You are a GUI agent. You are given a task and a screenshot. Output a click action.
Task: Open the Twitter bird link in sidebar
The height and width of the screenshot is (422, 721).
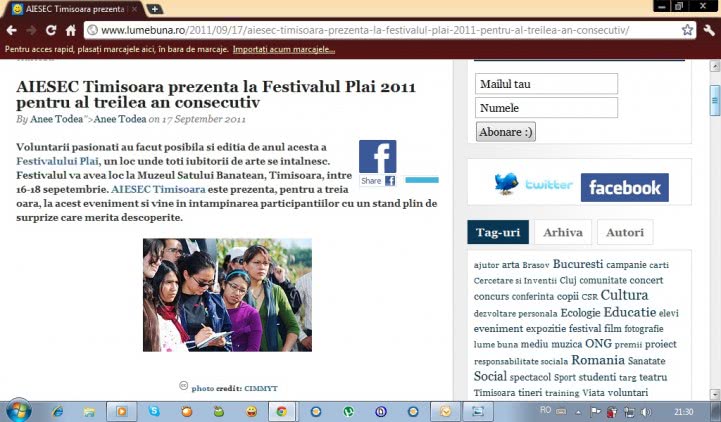(x=533, y=184)
